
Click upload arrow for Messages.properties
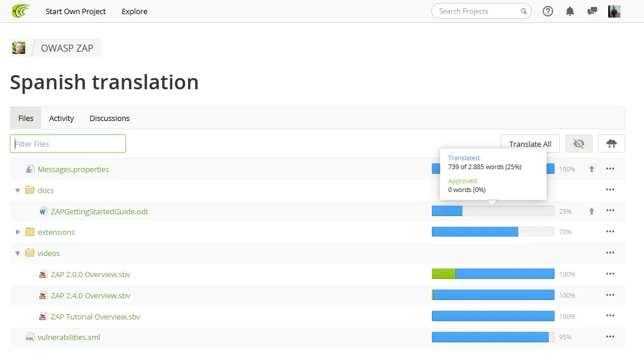(x=592, y=169)
